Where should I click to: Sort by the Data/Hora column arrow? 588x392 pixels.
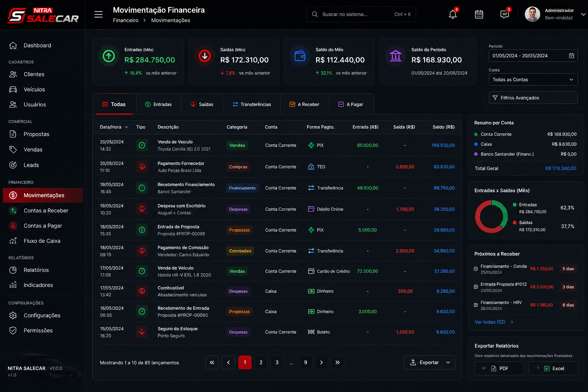126,127
